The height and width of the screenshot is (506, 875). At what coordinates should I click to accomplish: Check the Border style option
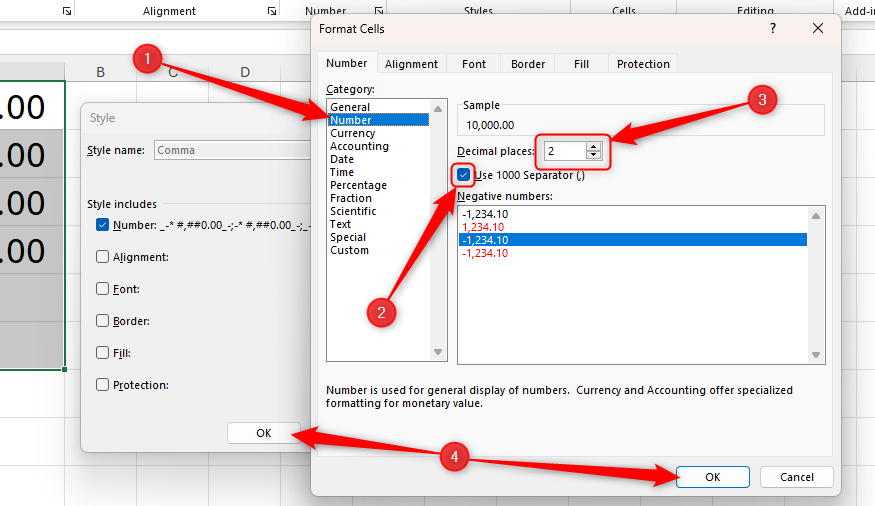[102, 321]
